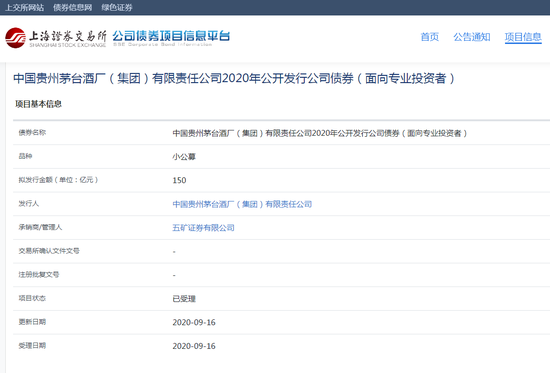Select the 债券名称 row label

point(32,133)
